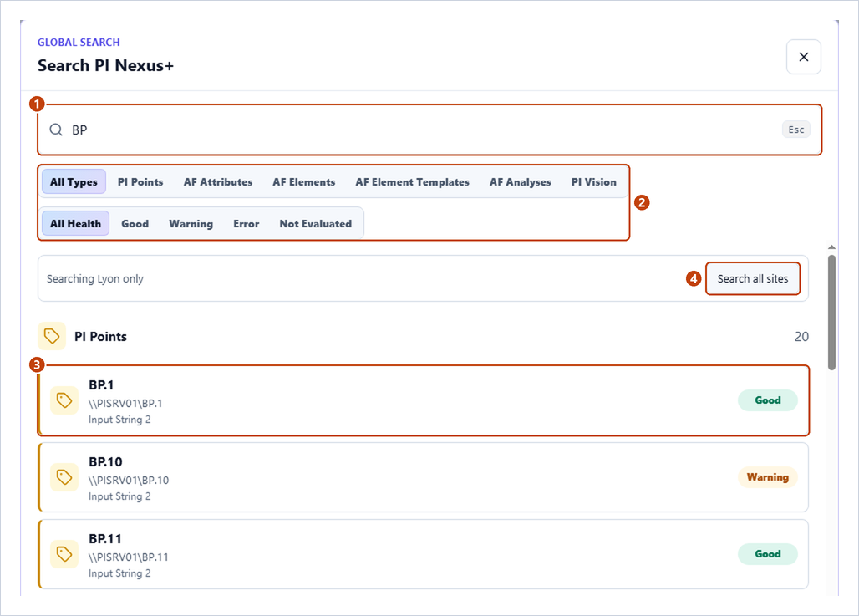
Task: Click the path \\PISRV01\BP.1
Action: pyautogui.click(x=125, y=404)
